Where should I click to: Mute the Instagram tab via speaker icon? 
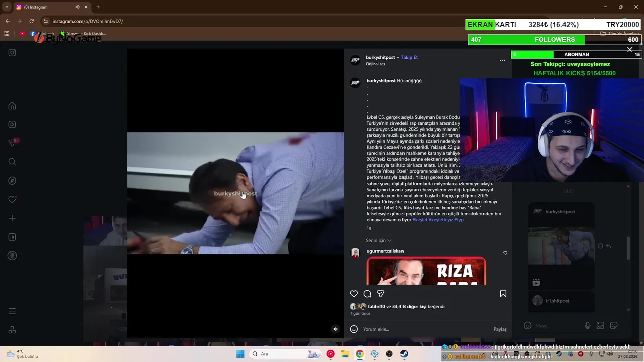point(77,7)
